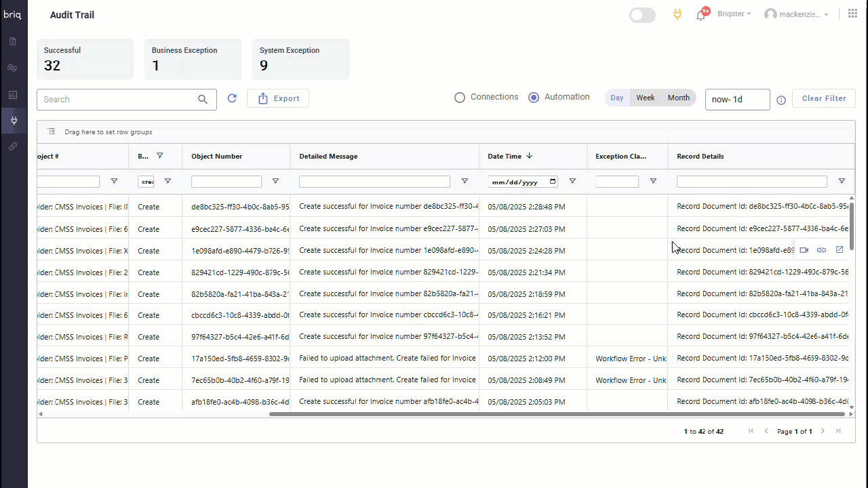Select the Automation radio button
The image size is (868, 488).
pos(534,98)
